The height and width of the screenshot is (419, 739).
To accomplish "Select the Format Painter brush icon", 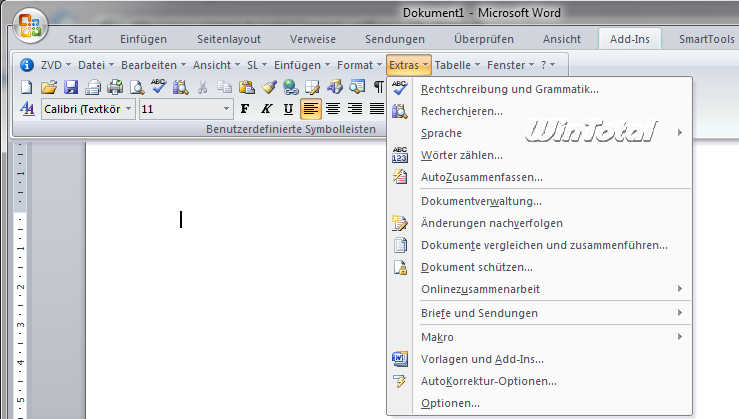I will (269, 87).
